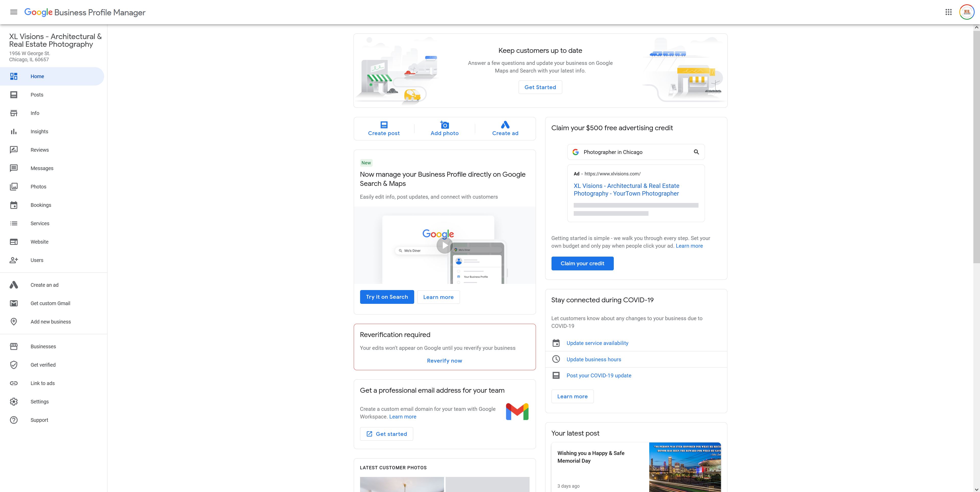Open the hamburger main menu
This screenshot has width=980, height=492.
point(14,12)
